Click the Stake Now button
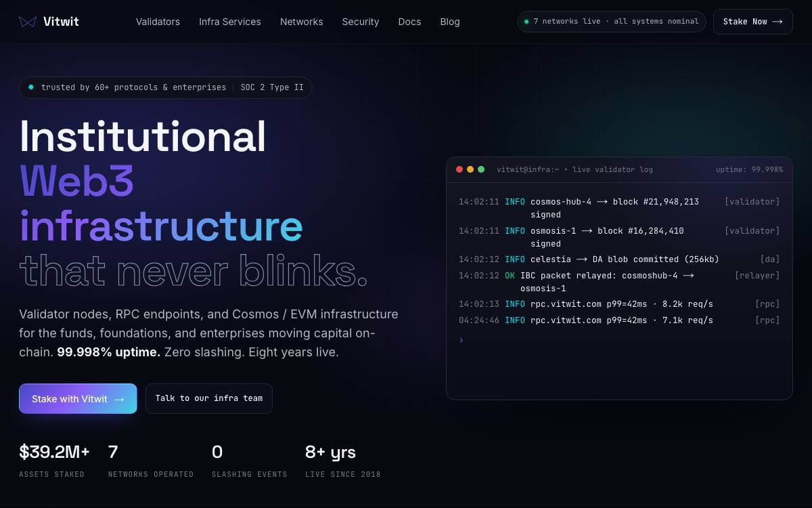Image resolution: width=812 pixels, height=508 pixels. pyautogui.click(x=753, y=22)
